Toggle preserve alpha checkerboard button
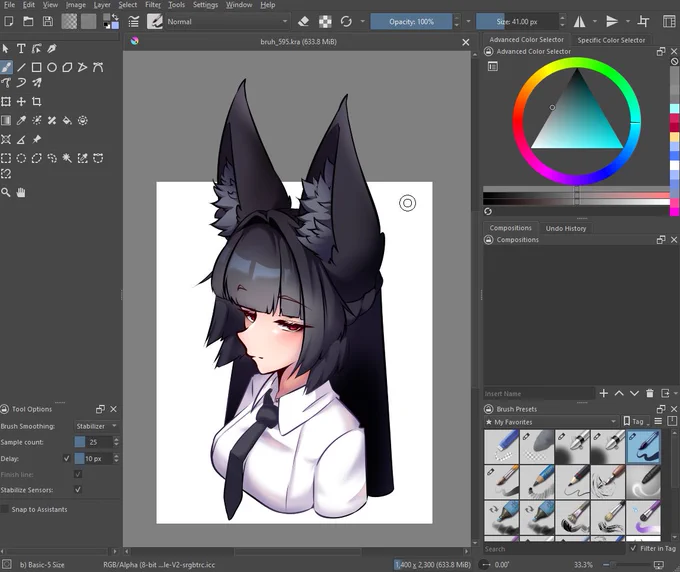This screenshot has width=680, height=572. [x=325, y=21]
